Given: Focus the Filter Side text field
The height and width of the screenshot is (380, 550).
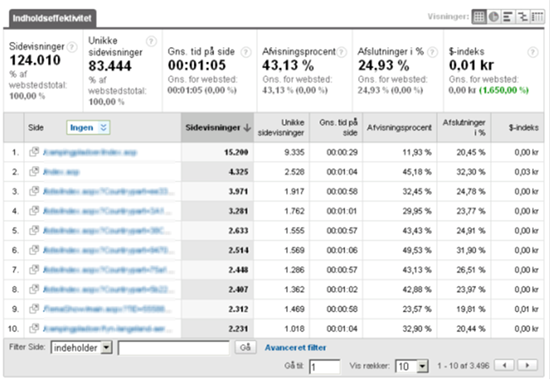Looking at the screenshot, I should point(174,348).
